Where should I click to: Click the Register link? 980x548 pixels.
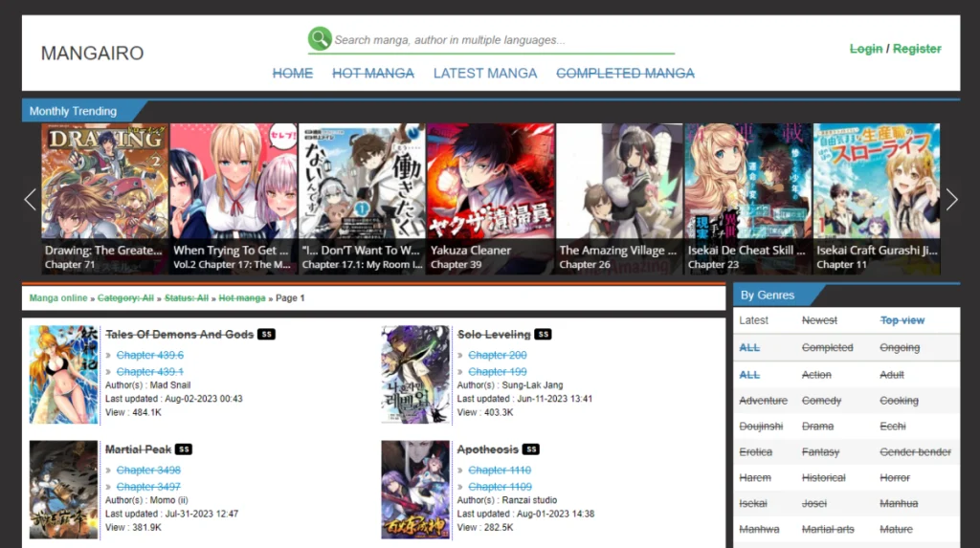pyautogui.click(x=917, y=49)
